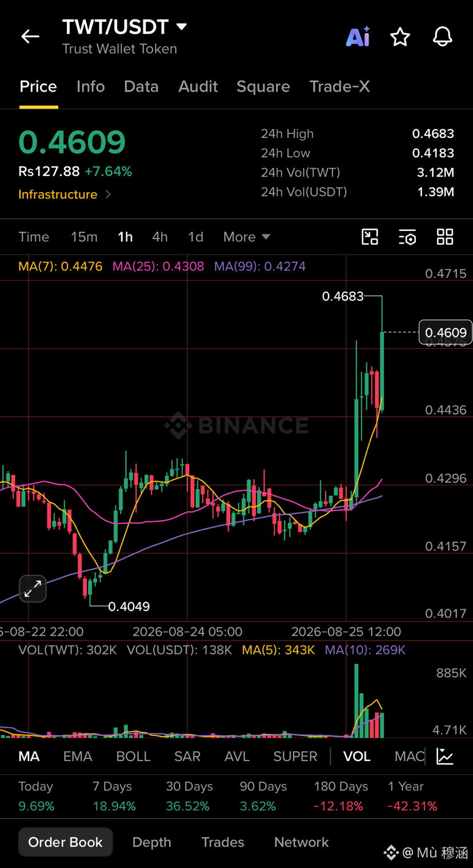Open the Audit tab
This screenshot has width=473, height=868.
click(198, 86)
